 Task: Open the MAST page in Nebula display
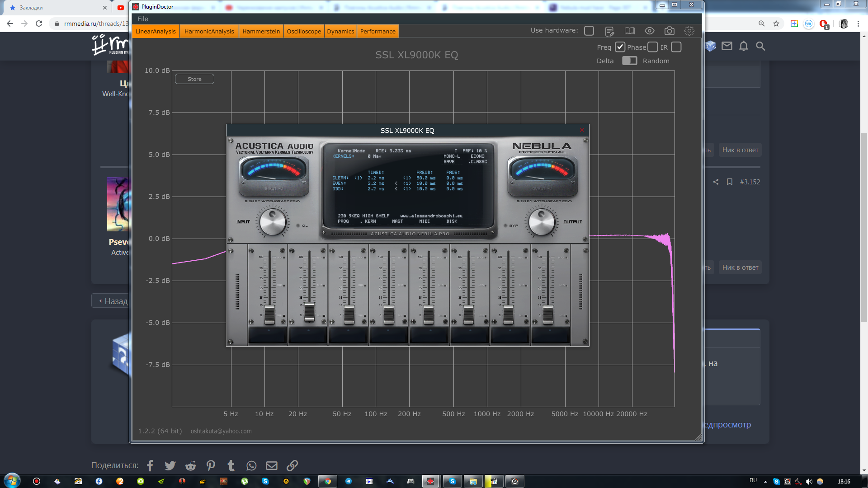(x=397, y=221)
